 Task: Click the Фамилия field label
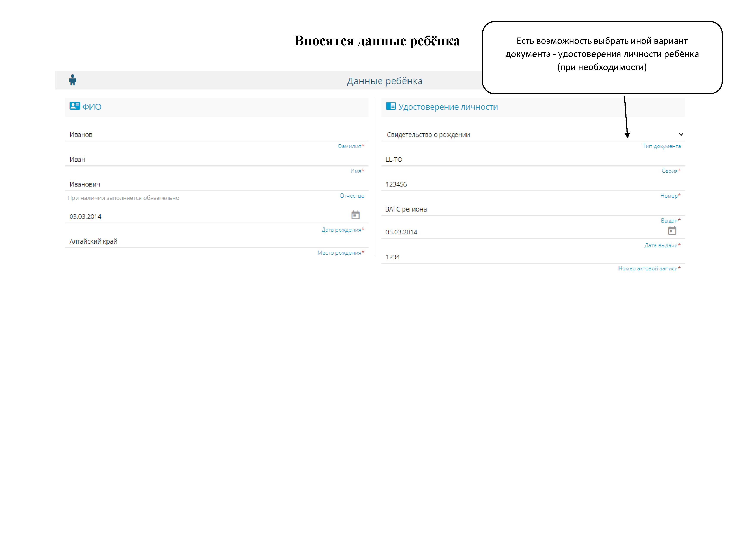[x=351, y=146]
